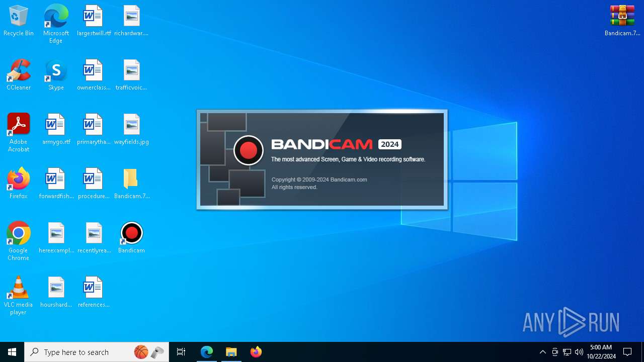Open the Recycle Bin icon
This screenshot has height=362, width=644.
pyautogui.click(x=19, y=21)
